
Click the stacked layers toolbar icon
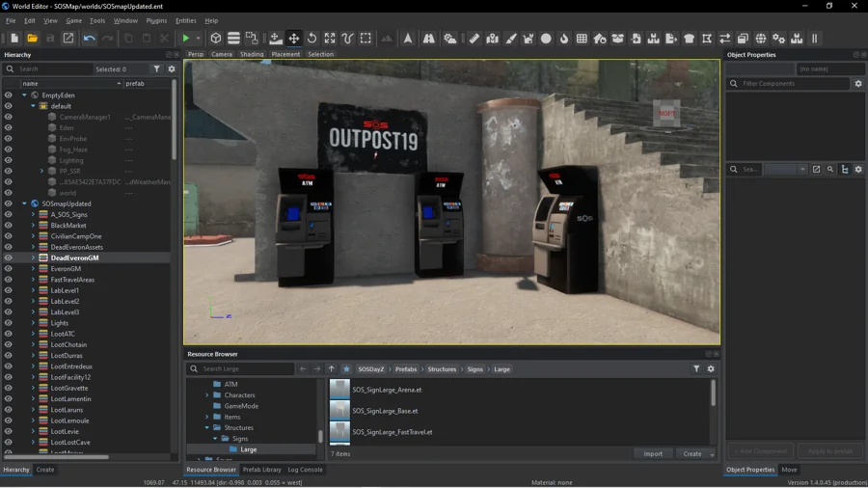233,39
